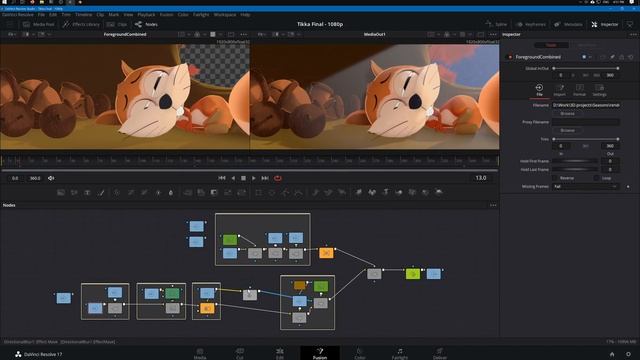Open the Playback menu
This screenshot has width=640, height=360.
tap(146, 15)
